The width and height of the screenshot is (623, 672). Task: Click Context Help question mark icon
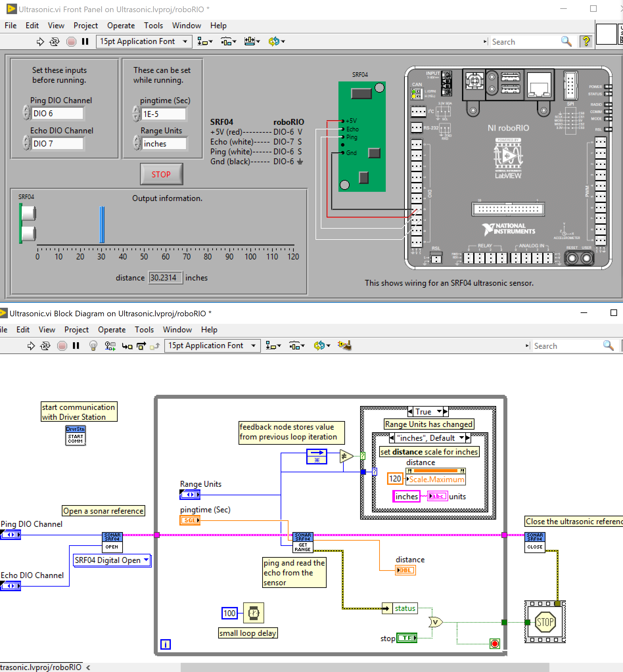(x=586, y=41)
